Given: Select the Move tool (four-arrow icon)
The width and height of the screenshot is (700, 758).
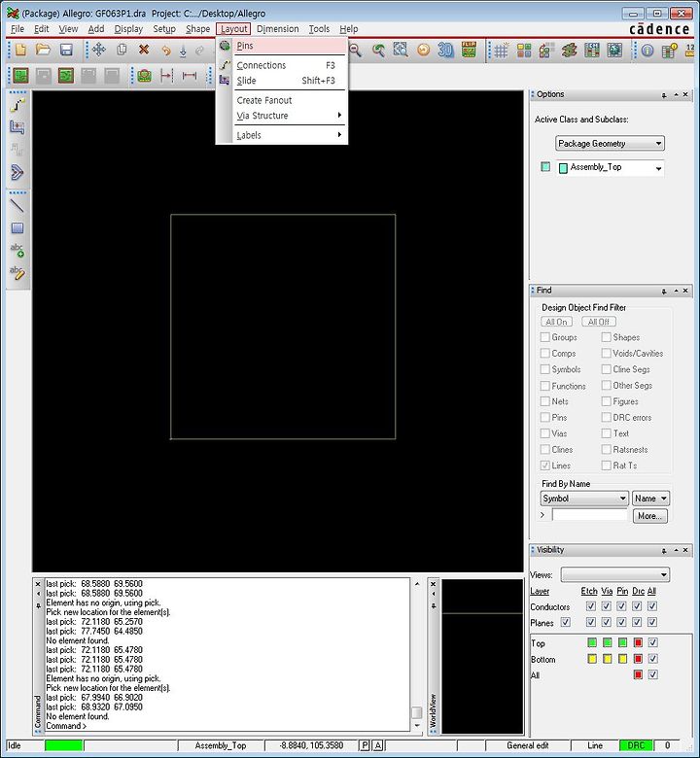Looking at the screenshot, I should tap(99, 50).
